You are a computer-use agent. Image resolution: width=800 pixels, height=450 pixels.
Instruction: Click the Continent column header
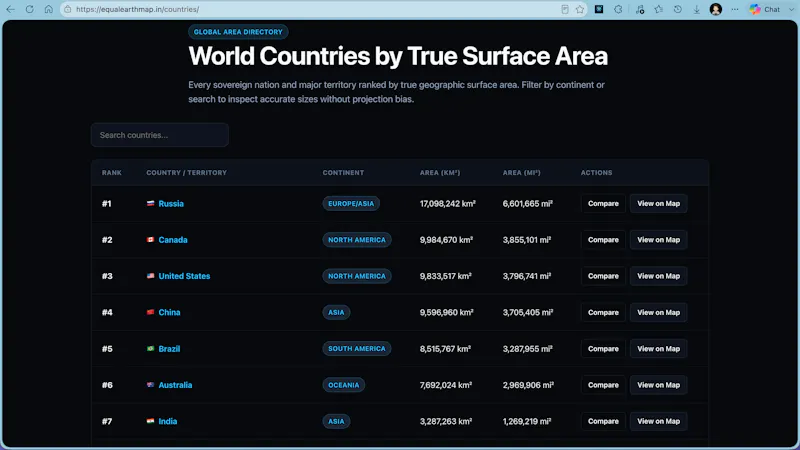pyautogui.click(x=343, y=173)
